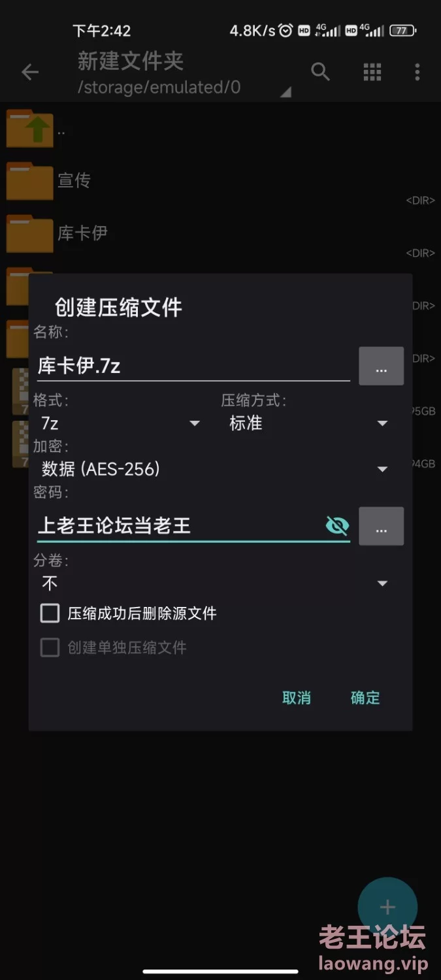Open password options with the ellipsis button
The width and height of the screenshot is (441, 980).
tap(382, 526)
